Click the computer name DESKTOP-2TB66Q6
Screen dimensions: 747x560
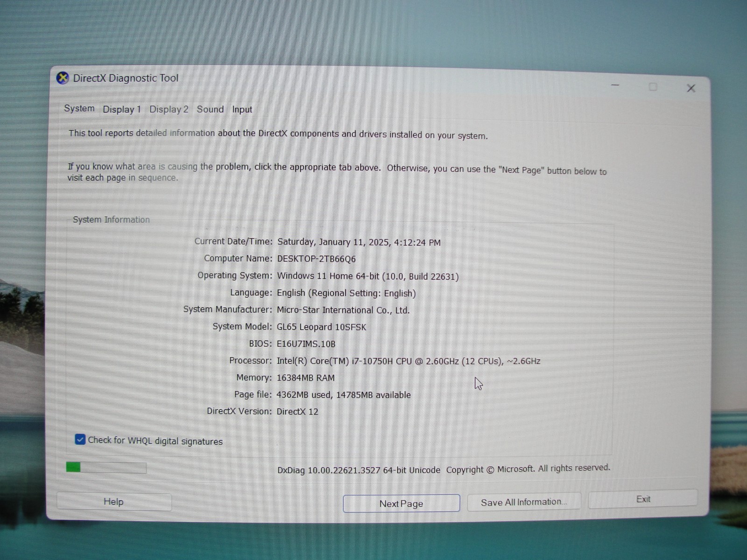pos(316,259)
